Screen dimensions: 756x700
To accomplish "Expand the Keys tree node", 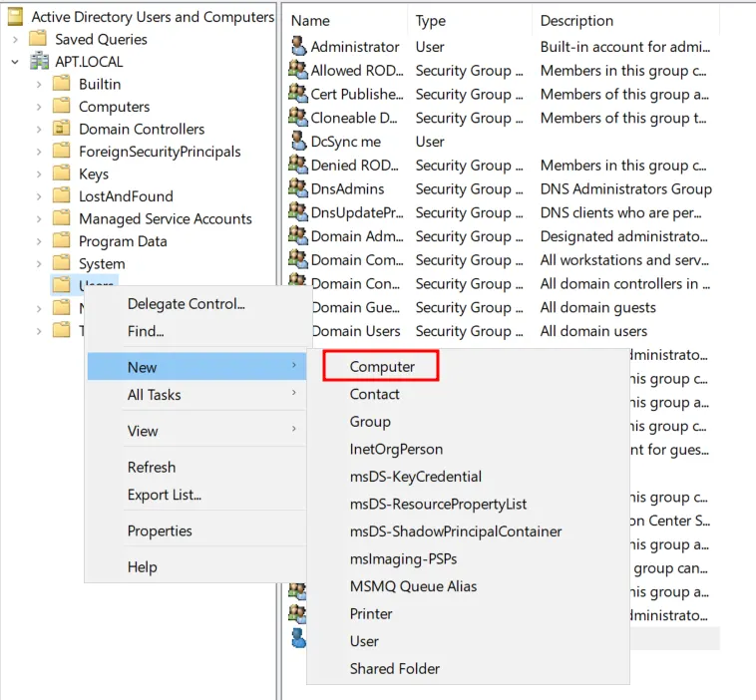I will click(39, 175).
